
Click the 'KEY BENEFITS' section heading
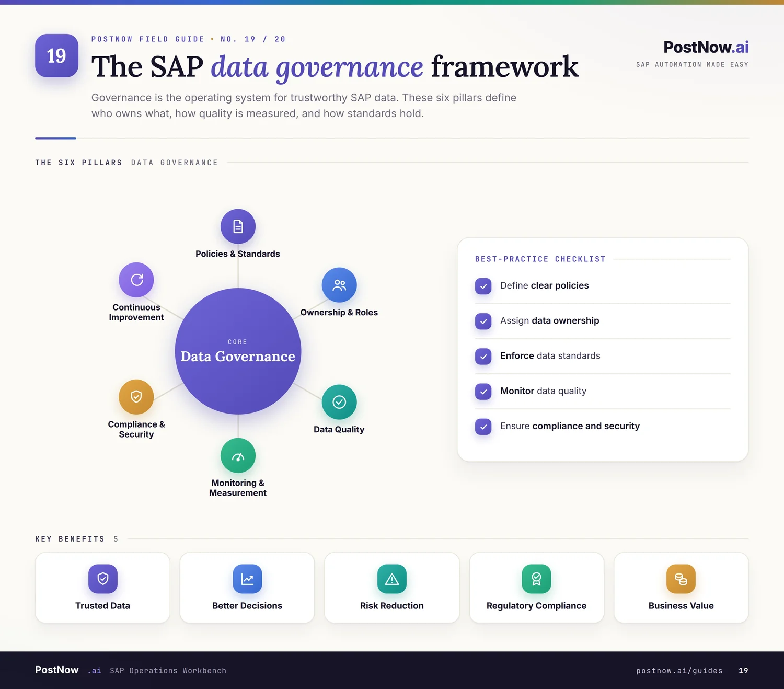[70, 539]
